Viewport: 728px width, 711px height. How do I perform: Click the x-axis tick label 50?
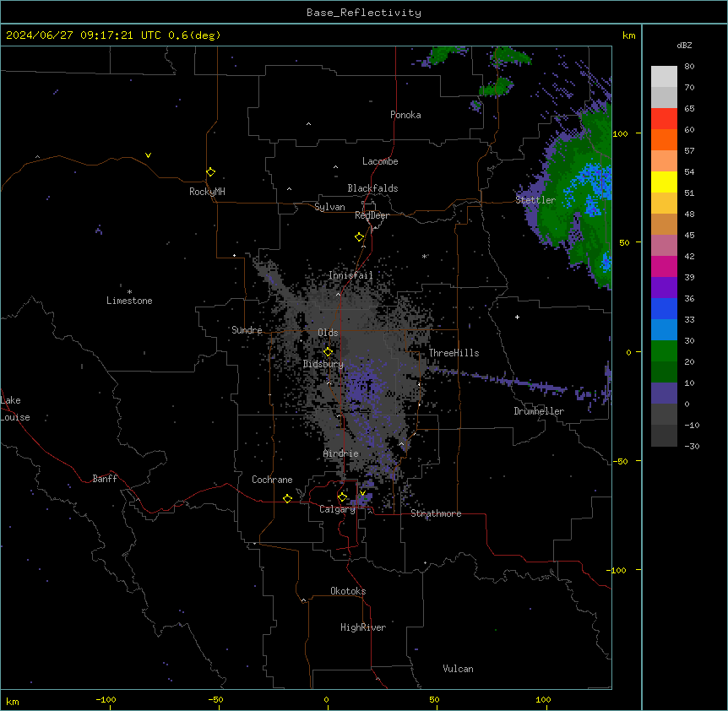point(434,700)
